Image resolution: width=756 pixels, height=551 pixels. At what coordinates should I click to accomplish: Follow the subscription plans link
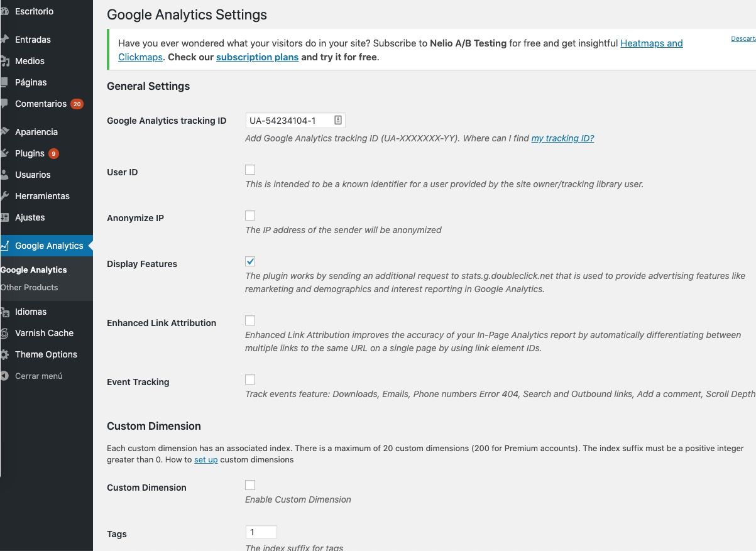[x=257, y=57]
